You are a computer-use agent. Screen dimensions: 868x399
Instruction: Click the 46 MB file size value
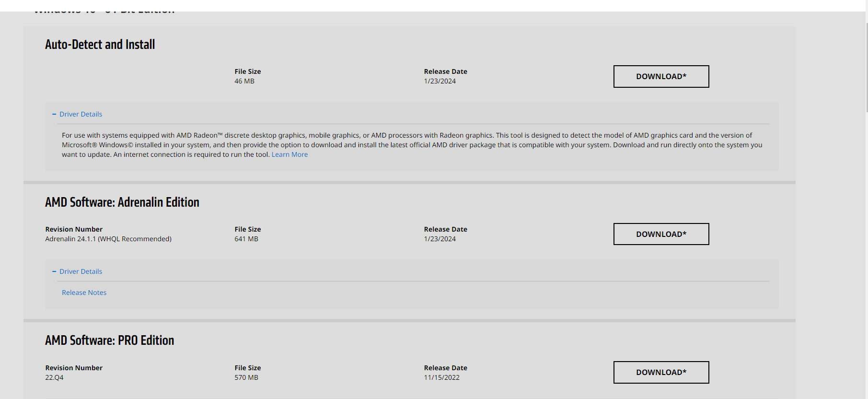click(244, 81)
